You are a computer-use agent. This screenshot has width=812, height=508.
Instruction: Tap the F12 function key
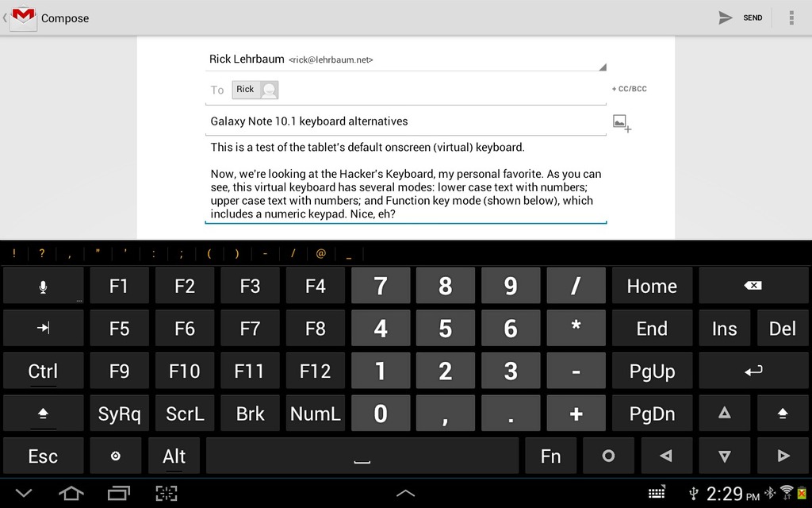pos(315,371)
